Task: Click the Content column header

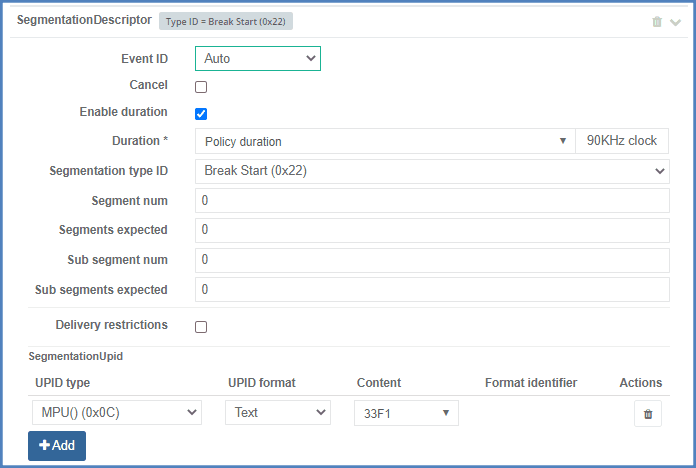Action: pos(379,383)
